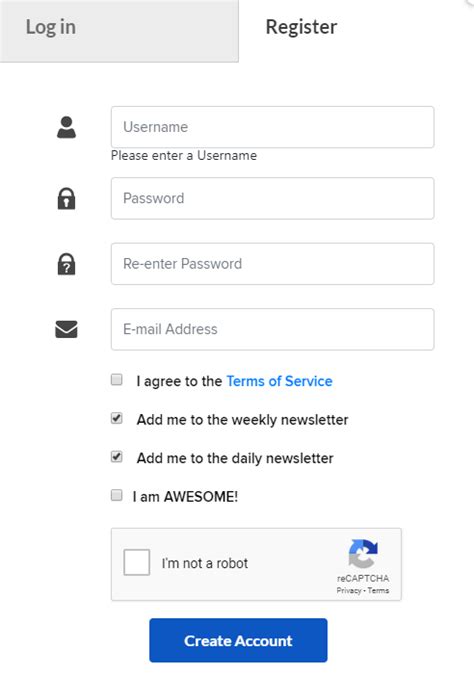Click the reCAPTCHA logo icon
This screenshot has height=676, width=474.
[x=363, y=554]
